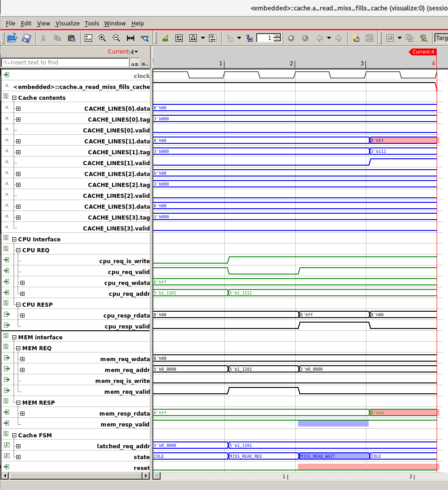Click the zoom in magnifier icon
Screen dimensions: 448x490
[x=102, y=38]
